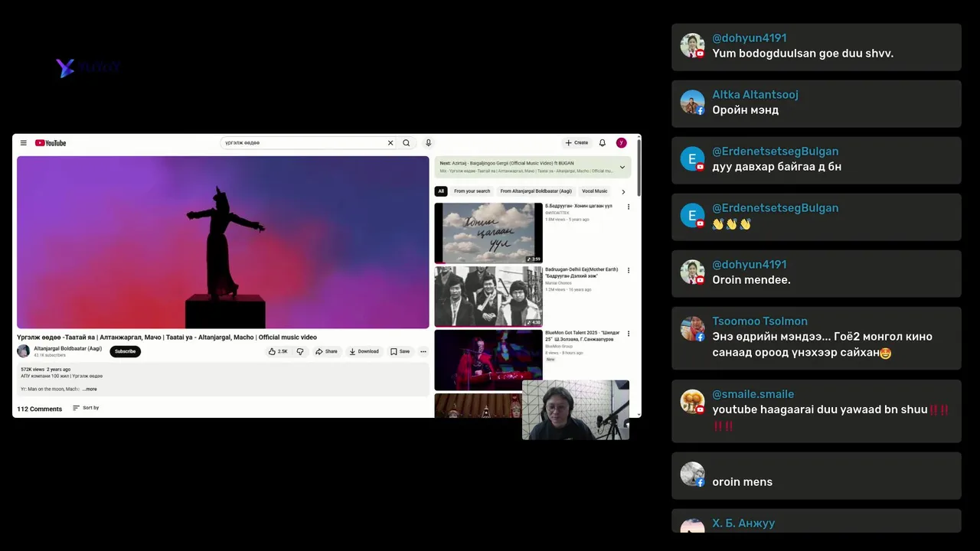
Task: Open the YouTube hamburger guide menu
Action: (x=24, y=143)
